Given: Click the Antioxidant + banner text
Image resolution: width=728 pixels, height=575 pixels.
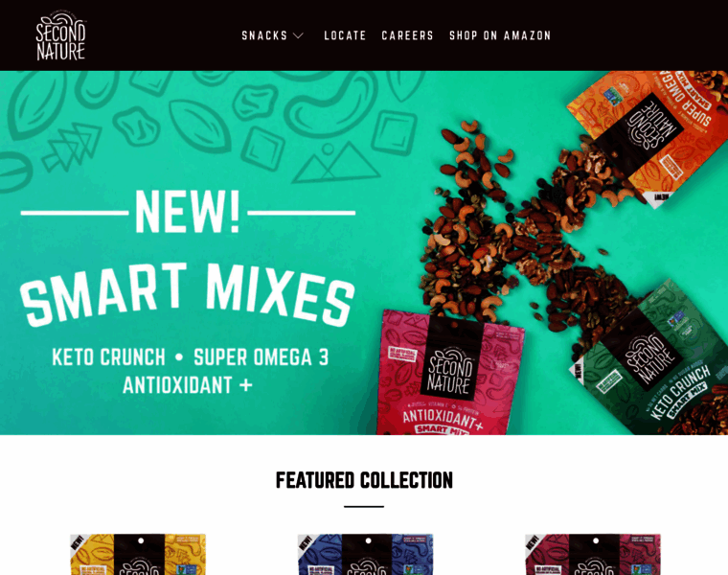Looking at the screenshot, I should click(x=188, y=385).
